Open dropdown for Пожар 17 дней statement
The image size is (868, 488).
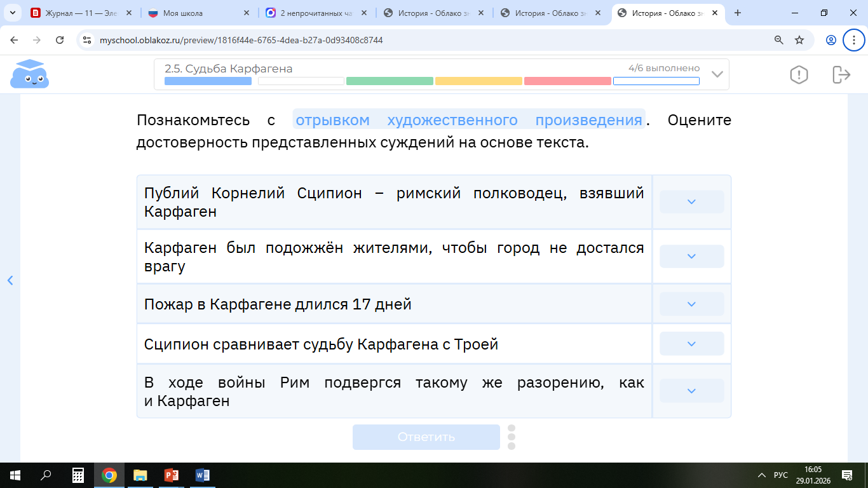[x=692, y=304]
